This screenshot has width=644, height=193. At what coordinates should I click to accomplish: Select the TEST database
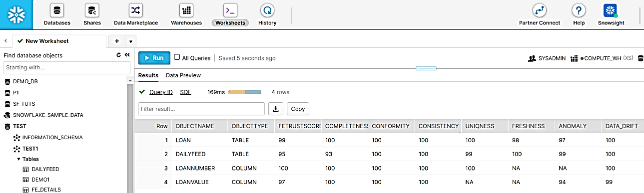tap(19, 126)
